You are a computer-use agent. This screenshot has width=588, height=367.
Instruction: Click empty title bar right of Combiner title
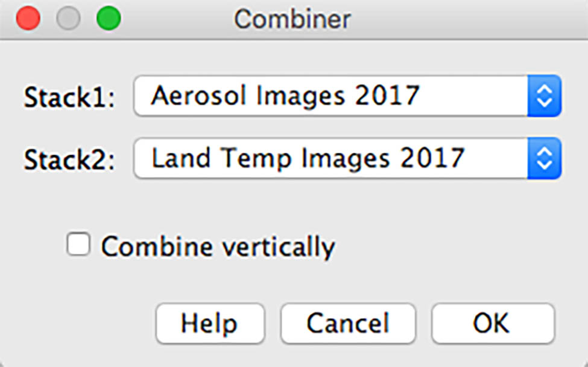click(x=470, y=19)
